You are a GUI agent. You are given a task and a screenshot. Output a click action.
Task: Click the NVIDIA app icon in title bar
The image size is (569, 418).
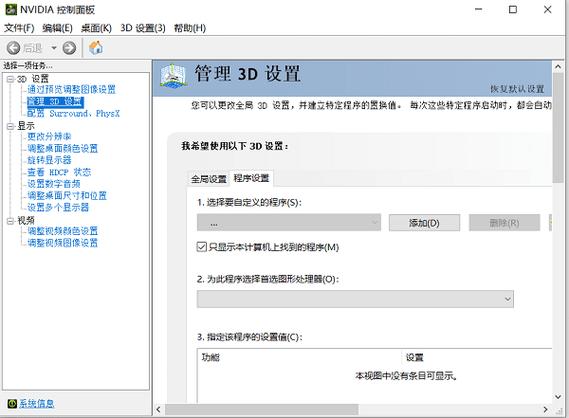coord(11,9)
